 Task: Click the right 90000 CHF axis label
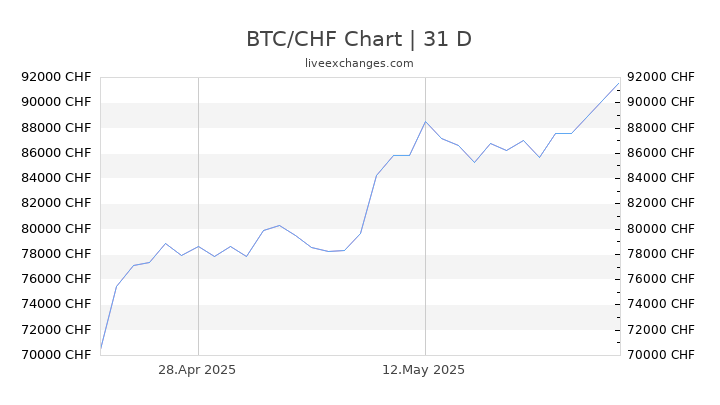[661, 102]
